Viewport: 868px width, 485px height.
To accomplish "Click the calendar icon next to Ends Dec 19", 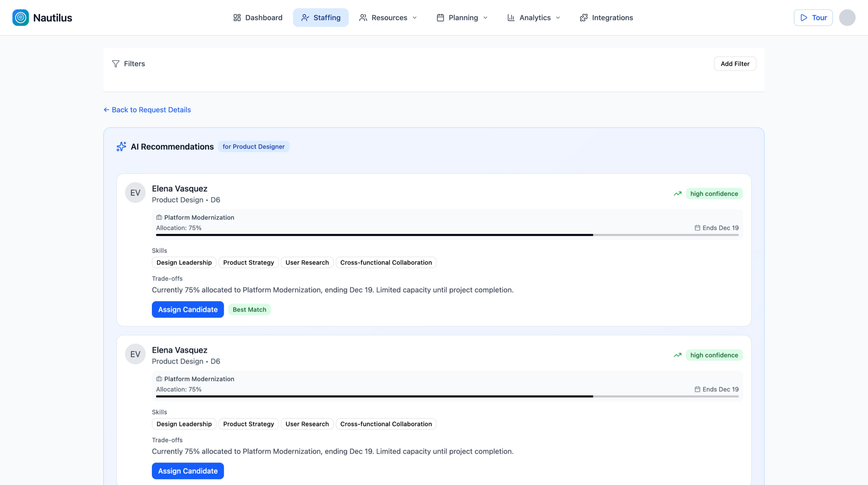I will click(x=698, y=228).
